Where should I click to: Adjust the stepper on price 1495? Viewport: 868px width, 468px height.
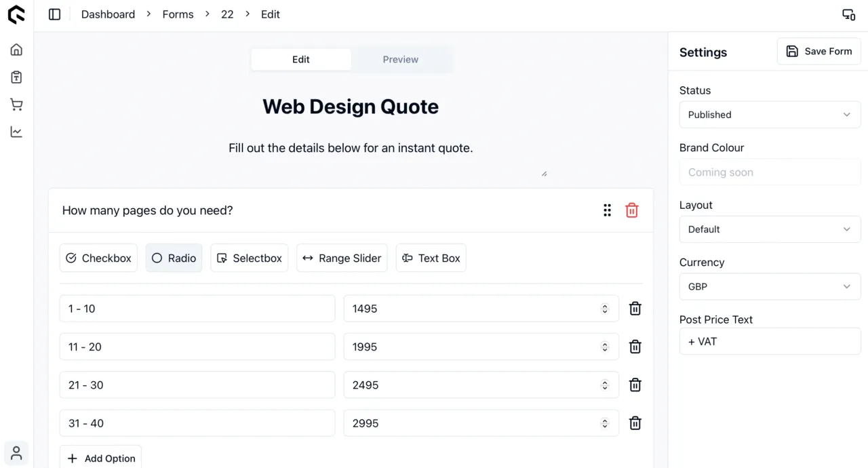[604, 309]
